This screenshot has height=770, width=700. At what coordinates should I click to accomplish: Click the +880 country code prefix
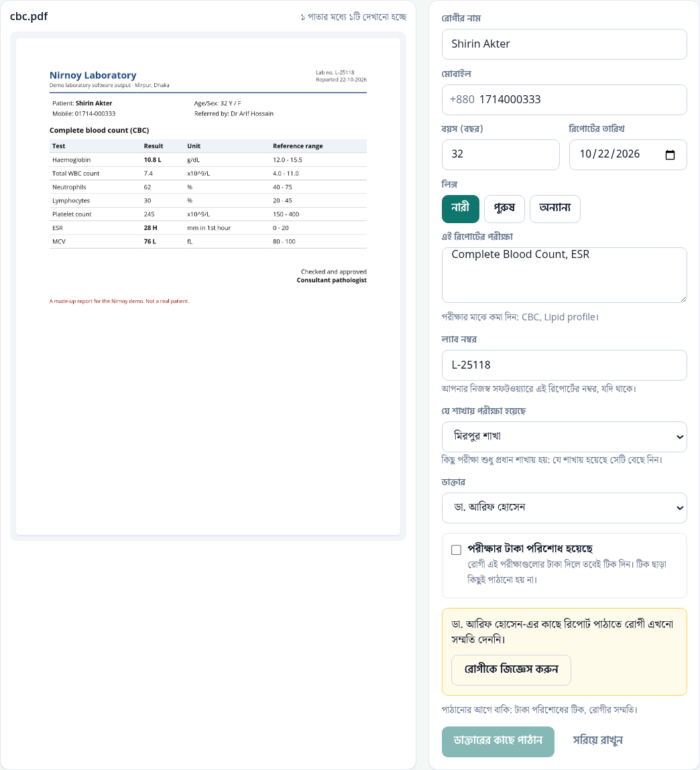[462, 100]
